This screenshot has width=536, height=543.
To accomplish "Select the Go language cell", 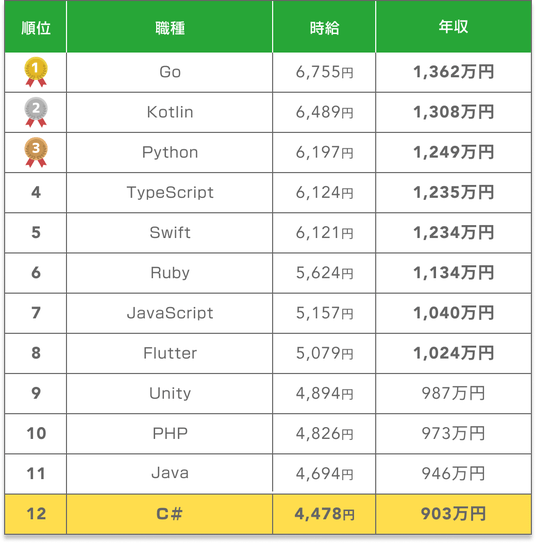I will [170, 72].
